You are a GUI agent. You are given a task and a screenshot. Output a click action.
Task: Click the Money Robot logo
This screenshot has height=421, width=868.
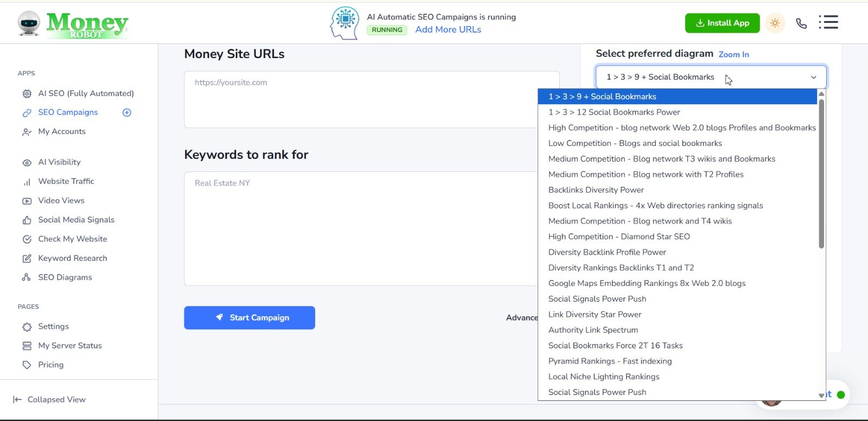(x=73, y=24)
